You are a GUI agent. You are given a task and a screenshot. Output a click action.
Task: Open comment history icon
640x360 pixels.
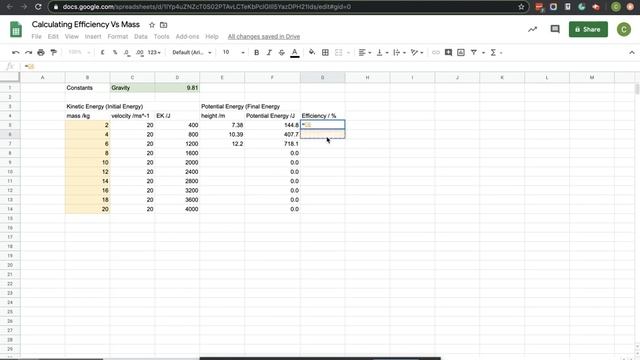(x=555, y=29)
